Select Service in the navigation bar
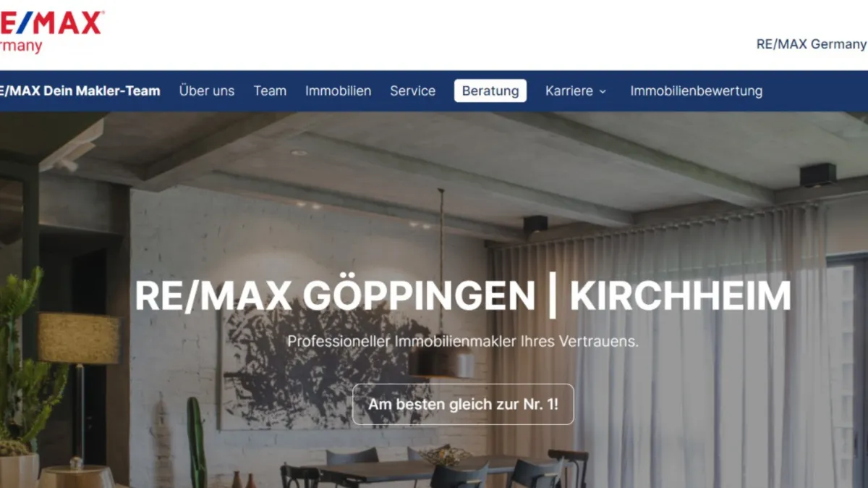 point(412,91)
